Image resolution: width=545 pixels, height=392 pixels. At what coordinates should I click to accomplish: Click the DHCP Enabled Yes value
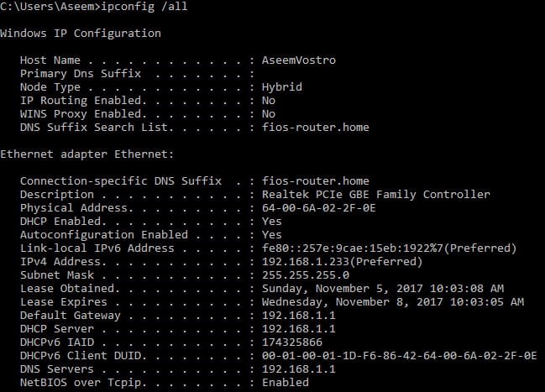point(272,222)
